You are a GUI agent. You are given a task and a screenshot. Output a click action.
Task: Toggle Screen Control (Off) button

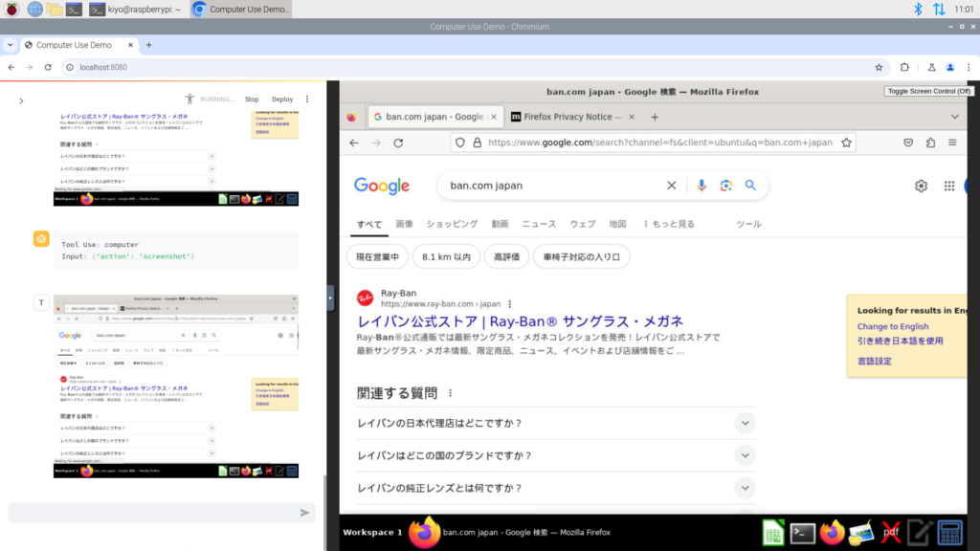pyautogui.click(x=928, y=91)
